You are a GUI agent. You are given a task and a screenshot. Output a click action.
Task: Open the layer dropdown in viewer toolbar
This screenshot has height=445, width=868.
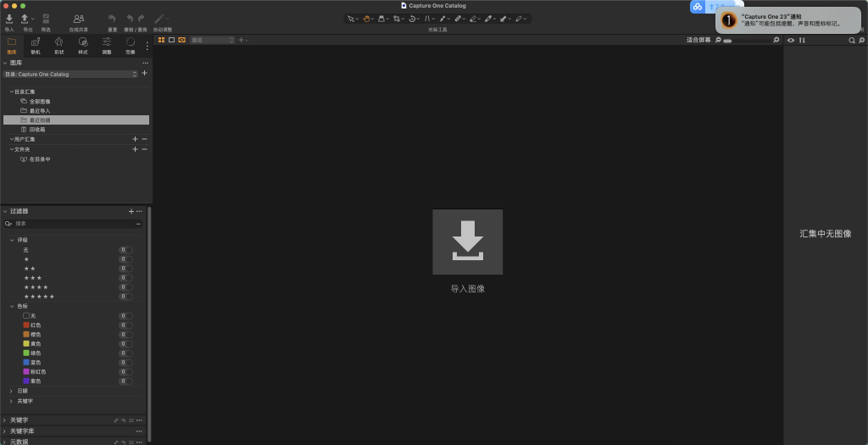point(213,40)
